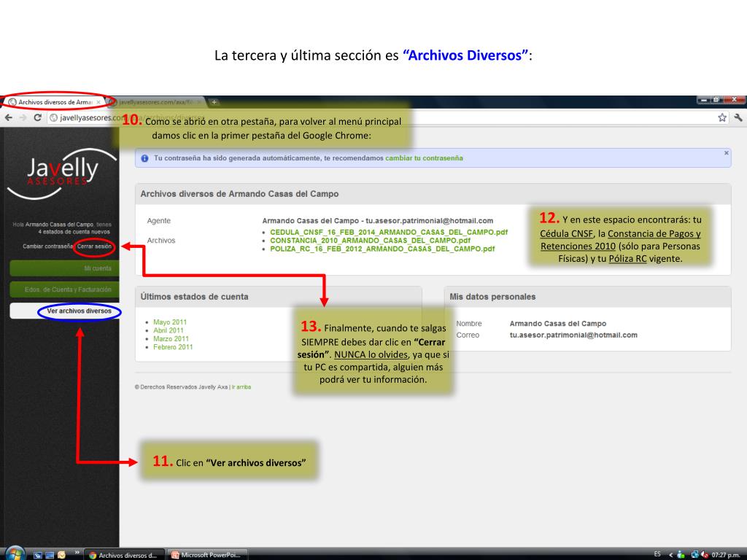Click the taskbar clock showing 07:27 p.m.

pyautogui.click(x=726, y=555)
